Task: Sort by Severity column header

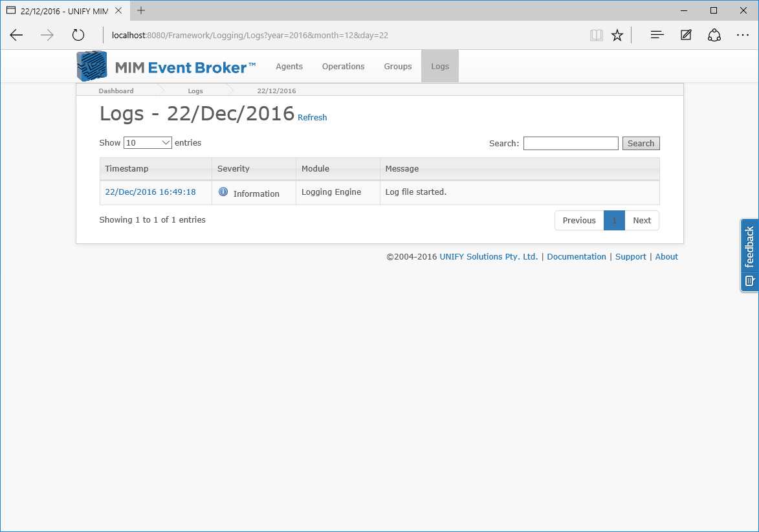Action: [x=254, y=168]
